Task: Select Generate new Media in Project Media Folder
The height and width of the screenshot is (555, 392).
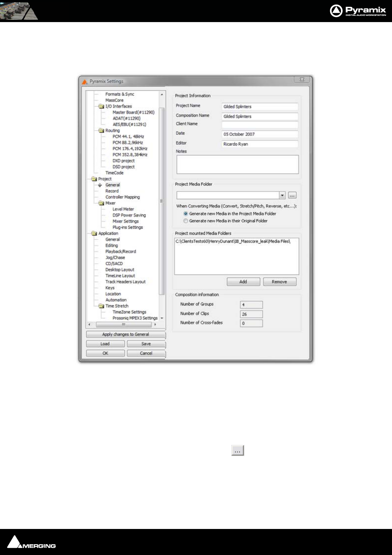Action: 186,214
